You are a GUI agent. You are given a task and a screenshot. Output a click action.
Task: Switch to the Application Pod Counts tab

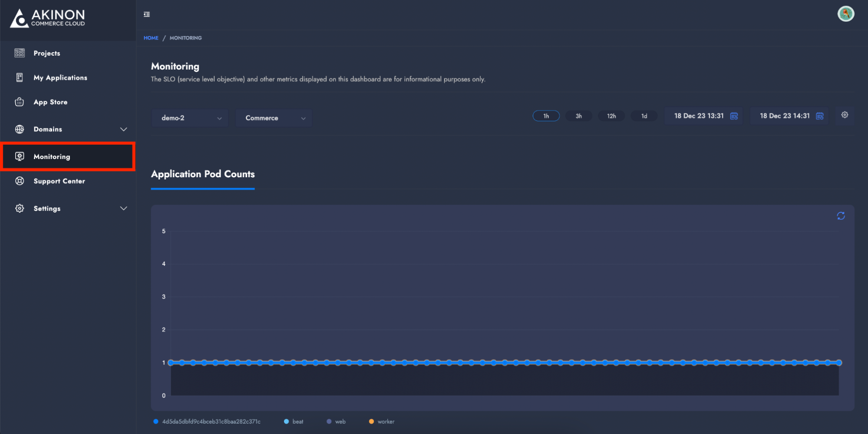(203, 174)
